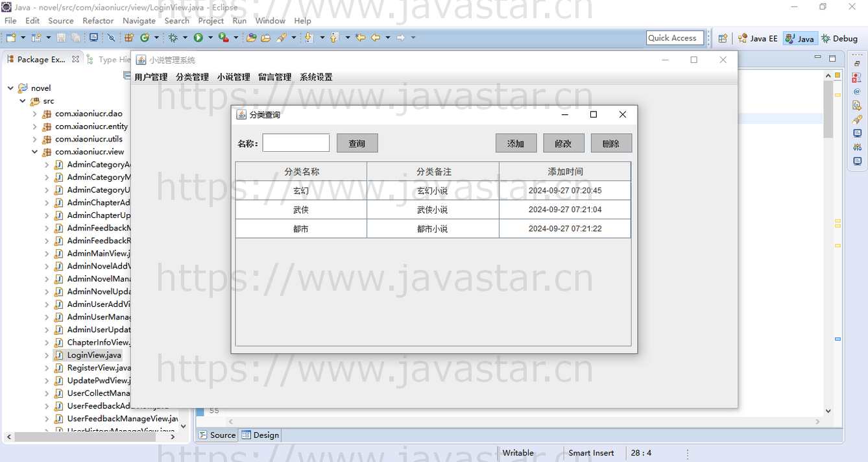Switch to the Debug perspective
This screenshot has height=462, width=868.
tap(839, 38)
